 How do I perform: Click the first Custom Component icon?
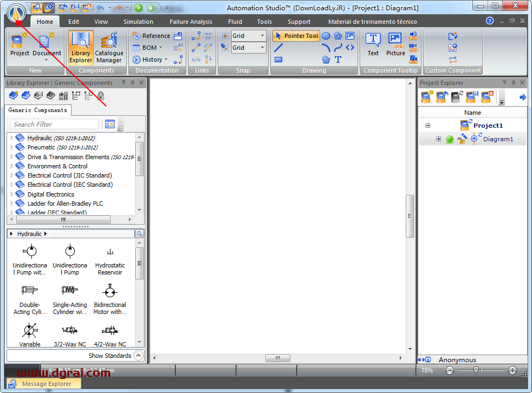[453, 36]
